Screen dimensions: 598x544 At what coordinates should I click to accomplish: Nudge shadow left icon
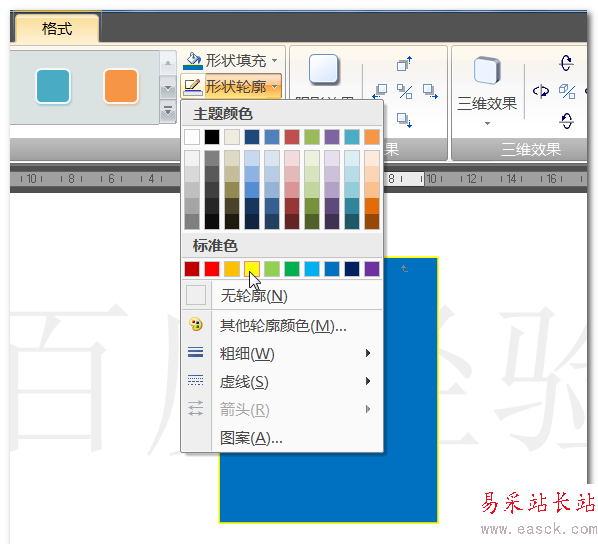380,91
